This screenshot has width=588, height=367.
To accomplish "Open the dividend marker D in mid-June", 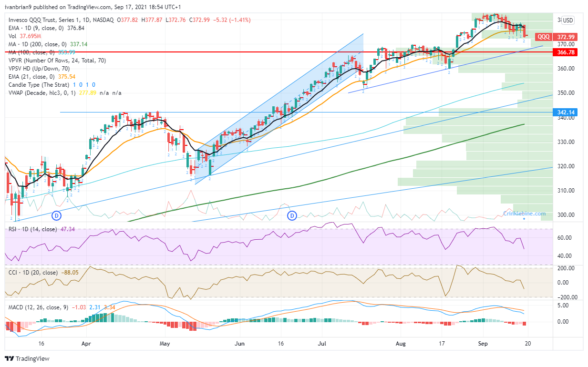I will (292, 215).
